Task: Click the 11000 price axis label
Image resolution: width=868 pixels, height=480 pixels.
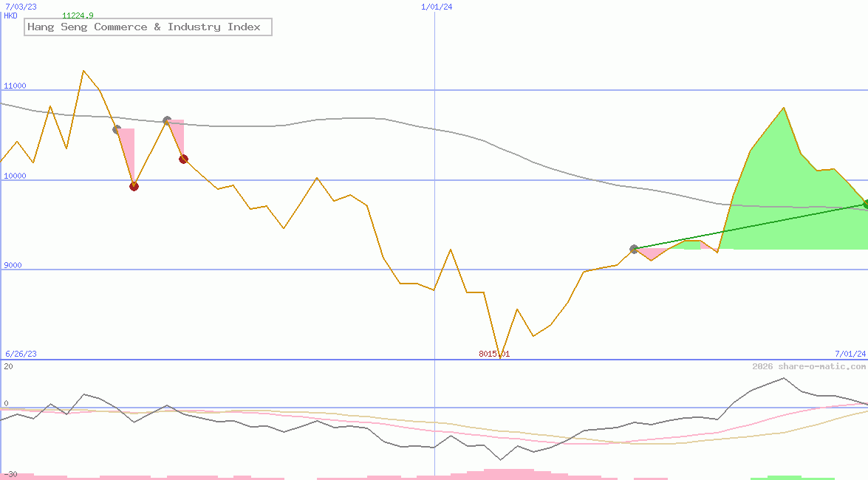Action: (15, 86)
